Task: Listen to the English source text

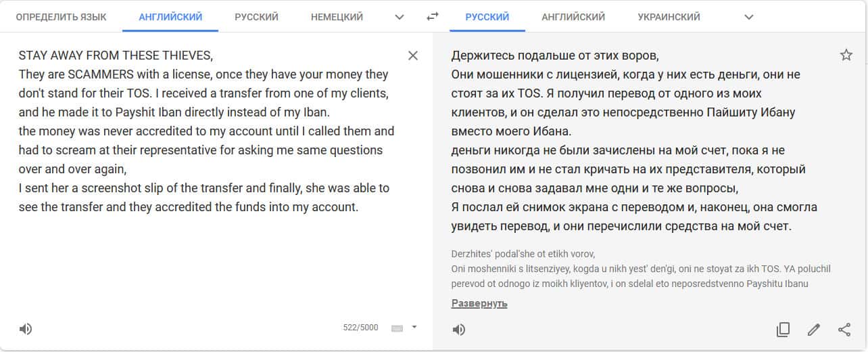Action: pos(26,329)
